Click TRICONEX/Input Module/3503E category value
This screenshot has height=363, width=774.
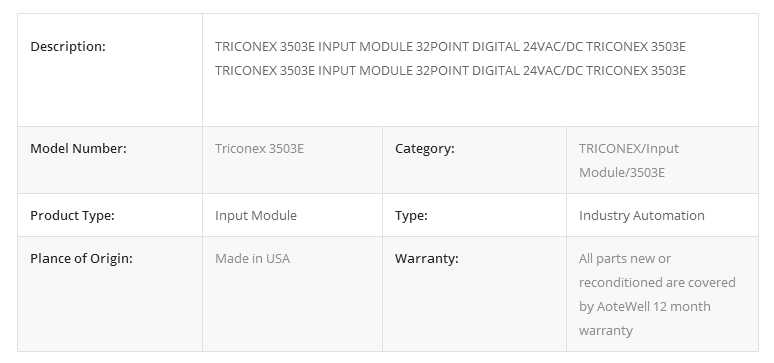pyautogui.click(x=629, y=161)
